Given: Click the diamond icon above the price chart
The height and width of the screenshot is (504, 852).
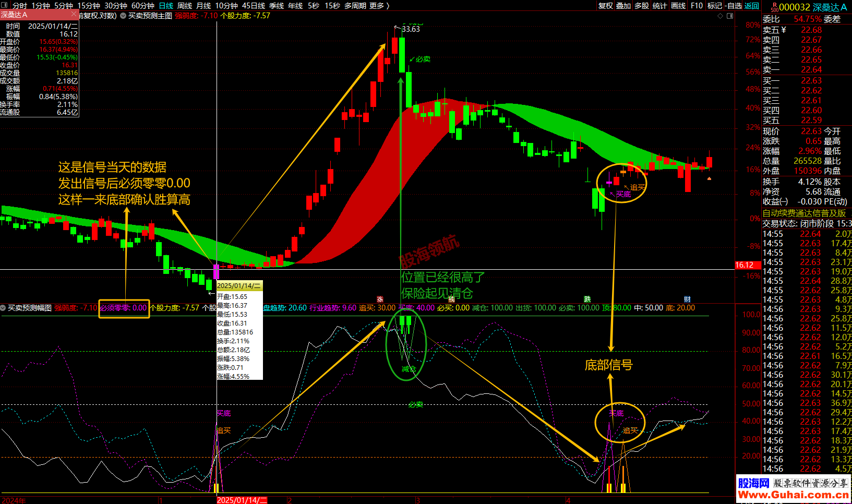Looking at the screenshot, I should tap(721, 16).
